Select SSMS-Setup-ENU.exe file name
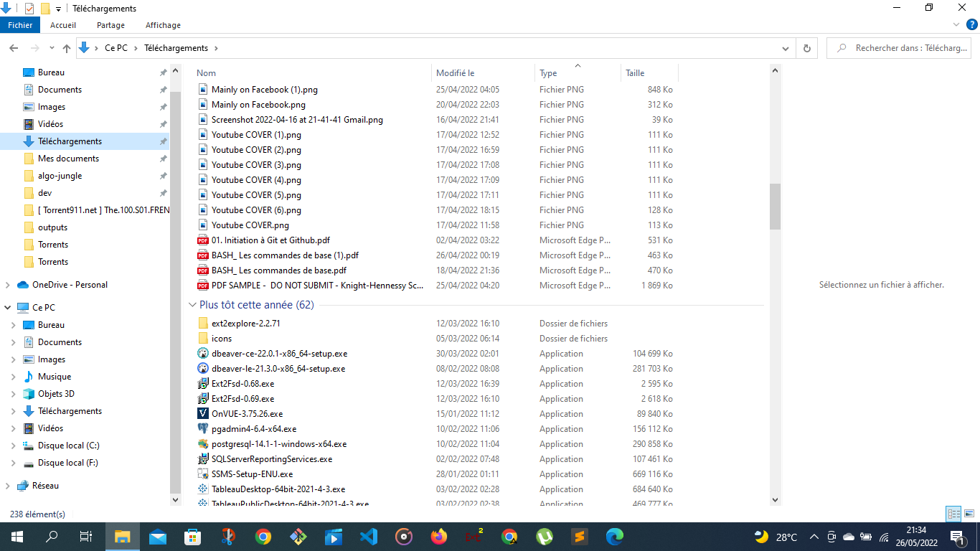The image size is (980, 551). (252, 474)
